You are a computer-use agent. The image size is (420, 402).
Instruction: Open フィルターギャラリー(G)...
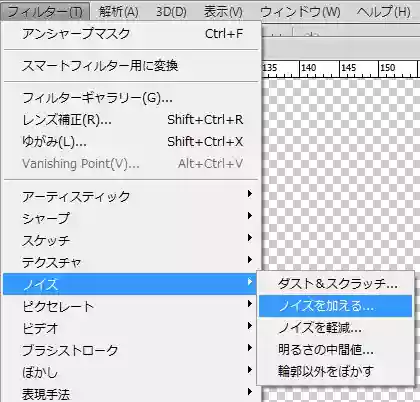click(131, 98)
